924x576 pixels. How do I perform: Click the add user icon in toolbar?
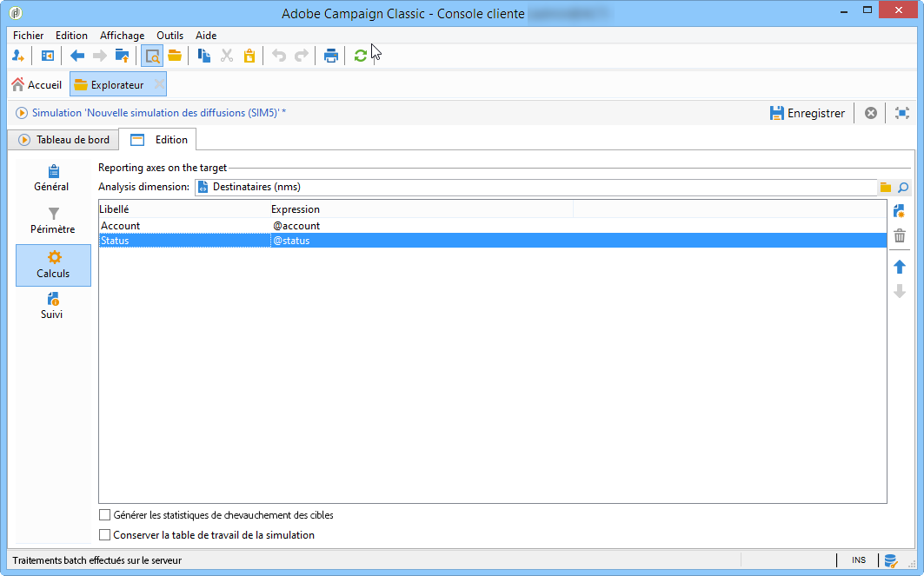17,56
